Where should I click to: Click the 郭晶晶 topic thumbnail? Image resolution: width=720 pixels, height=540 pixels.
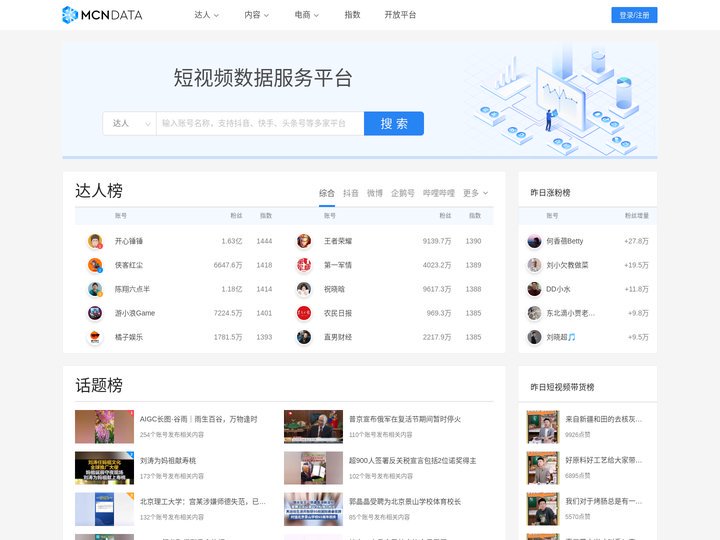click(313, 509)
